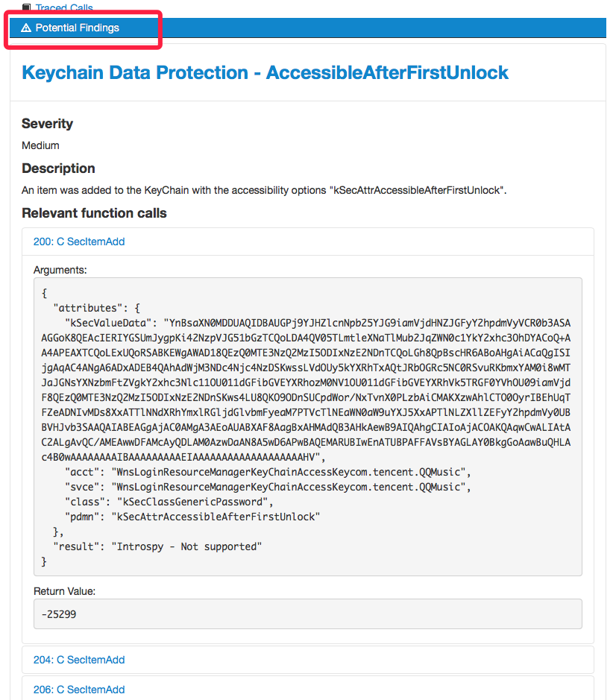
Task: Expand the 204: C SecItemAdd call
Action: coord(79,660)
